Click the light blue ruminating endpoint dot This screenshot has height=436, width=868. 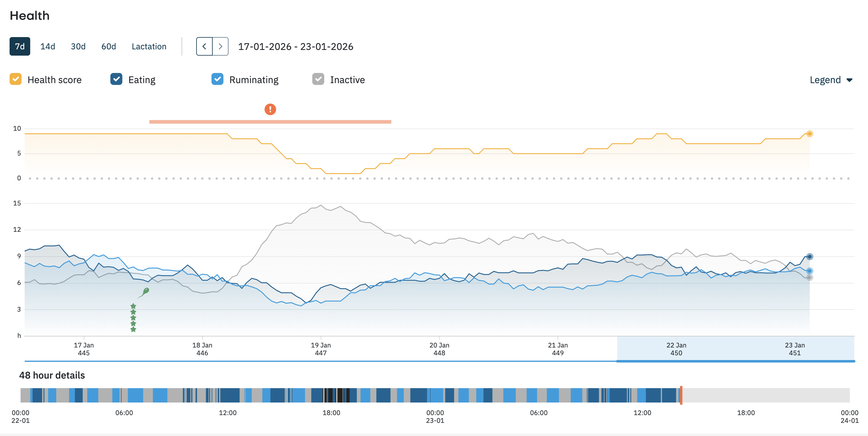click(x=809, y=271)
